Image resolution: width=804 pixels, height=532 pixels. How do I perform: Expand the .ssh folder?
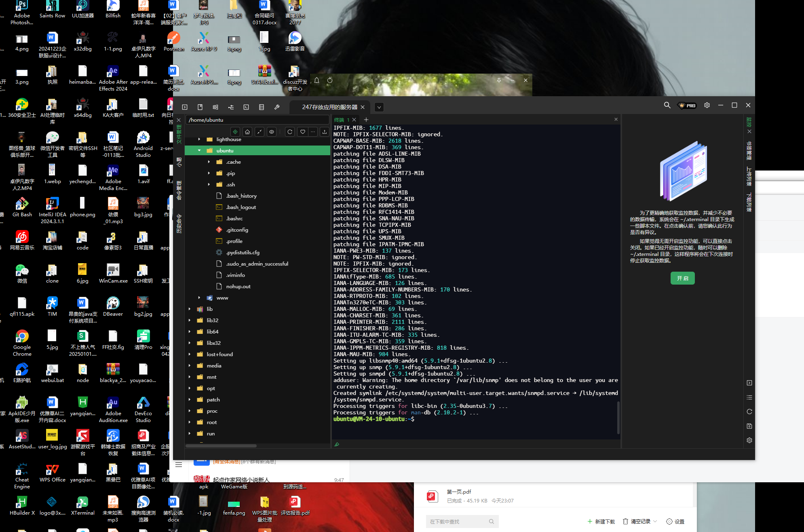209,184
